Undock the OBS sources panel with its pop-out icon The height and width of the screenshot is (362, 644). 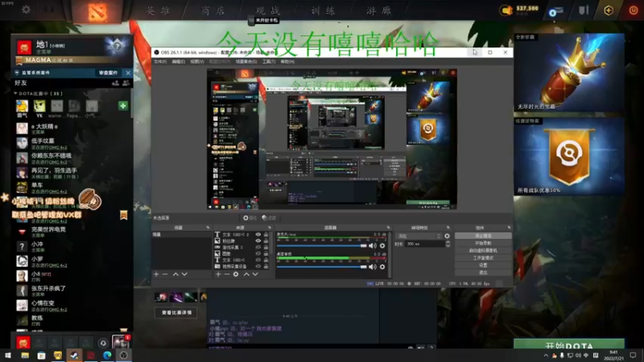pyautogui.click(x=270, y=228)
